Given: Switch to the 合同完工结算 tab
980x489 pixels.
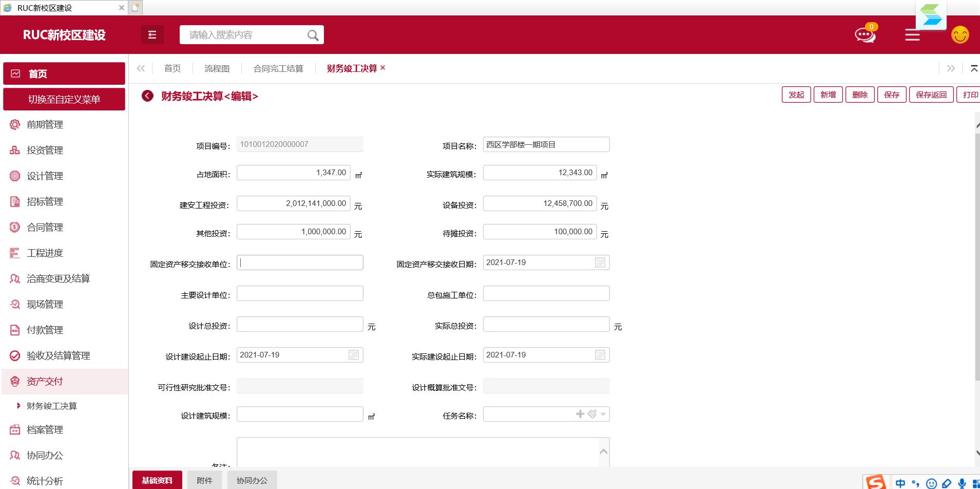Looking at the screenshot, I should point(278,68).
